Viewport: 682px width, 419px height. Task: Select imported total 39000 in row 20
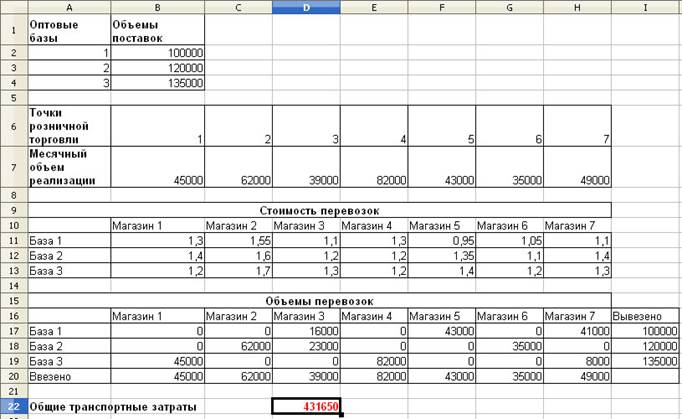point(306,376)
